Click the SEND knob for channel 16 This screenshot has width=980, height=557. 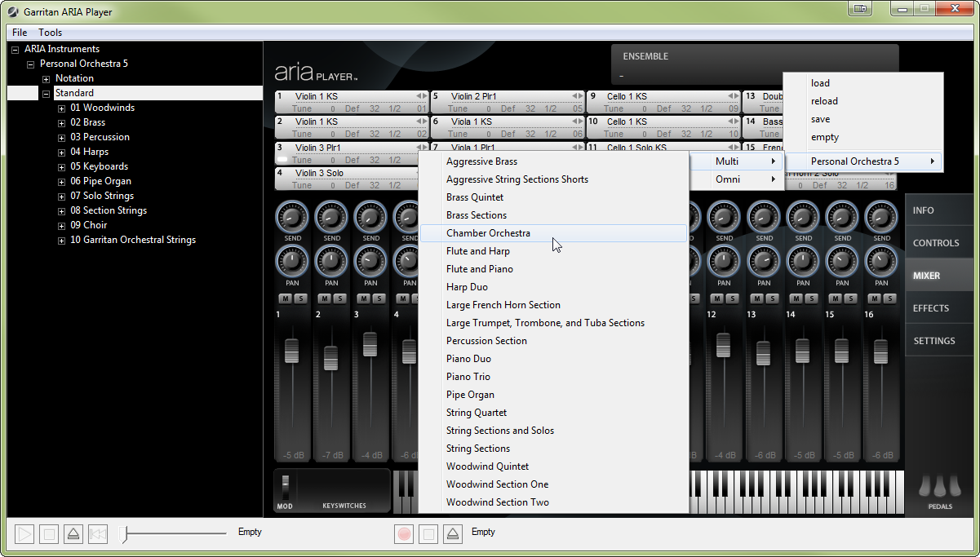click(x=881, y=217)
